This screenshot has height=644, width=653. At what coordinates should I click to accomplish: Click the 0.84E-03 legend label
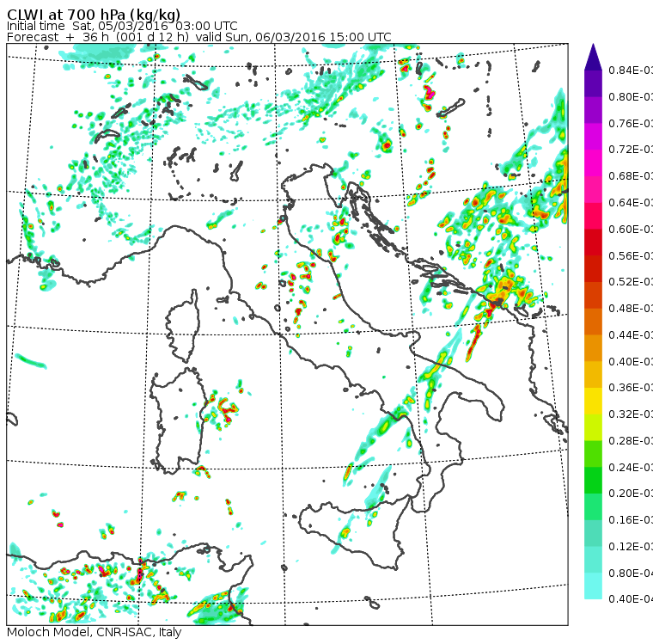[631, 70]
